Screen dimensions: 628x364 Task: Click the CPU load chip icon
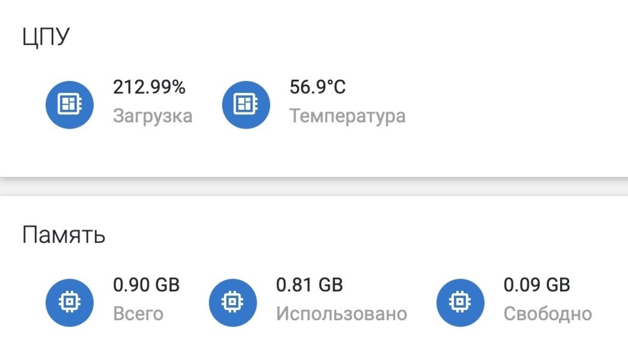[69, 105]
